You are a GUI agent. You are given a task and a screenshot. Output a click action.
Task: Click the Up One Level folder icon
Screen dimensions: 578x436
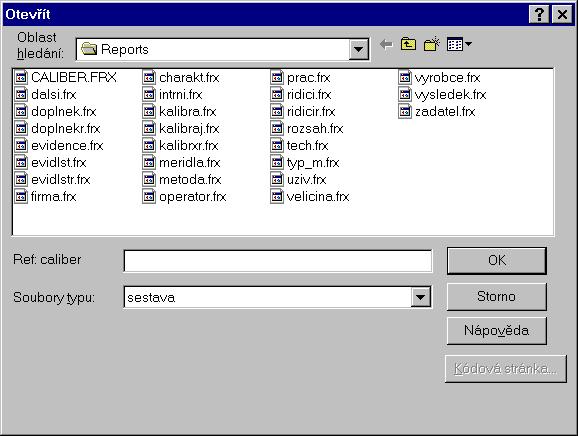(408, 44)
